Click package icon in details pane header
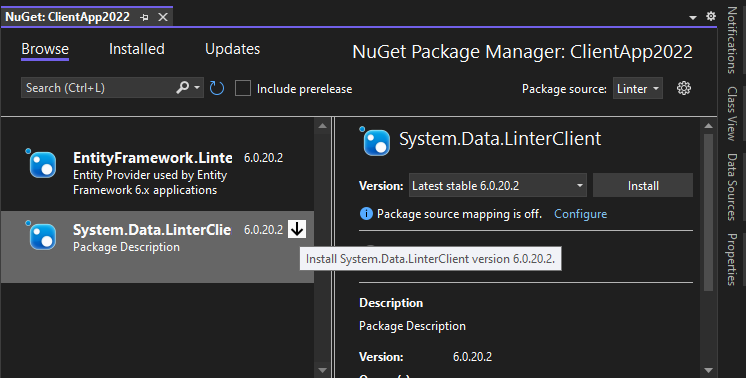Viewport: 746px width, 378px height. pos(375,141)
